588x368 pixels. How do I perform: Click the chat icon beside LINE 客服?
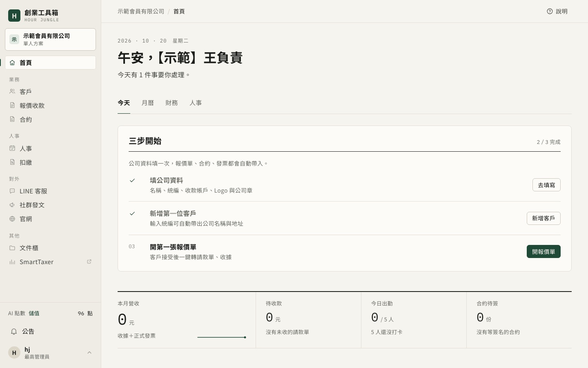click(12, 191)
